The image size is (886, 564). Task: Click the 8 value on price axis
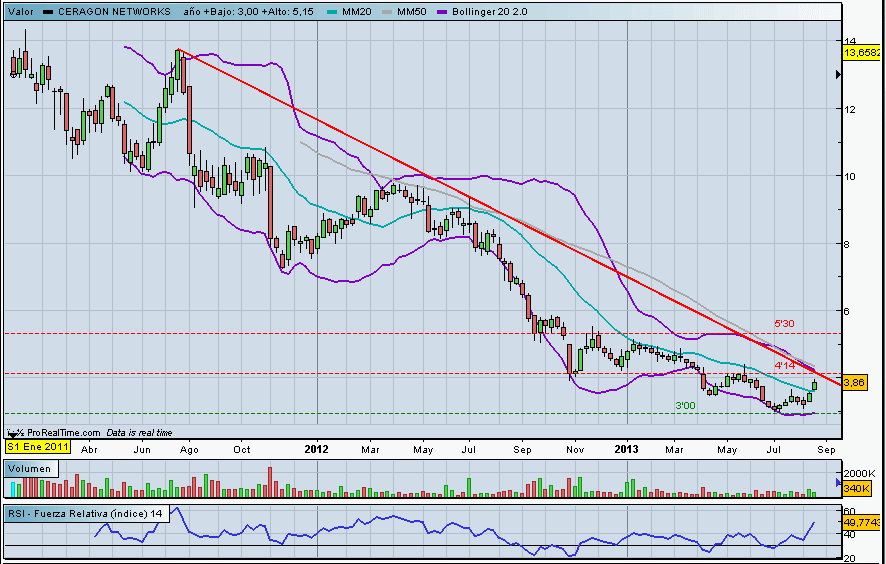click(846, 244)
